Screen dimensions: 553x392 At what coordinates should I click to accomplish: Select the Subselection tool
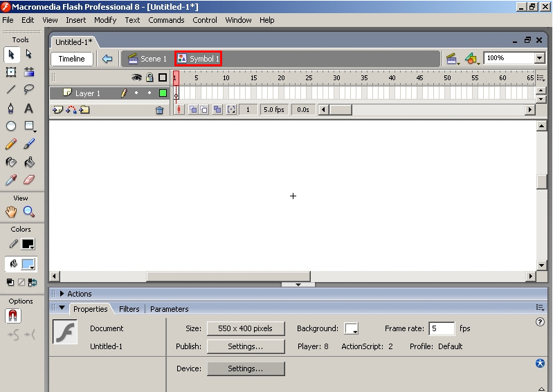[29, 54]
